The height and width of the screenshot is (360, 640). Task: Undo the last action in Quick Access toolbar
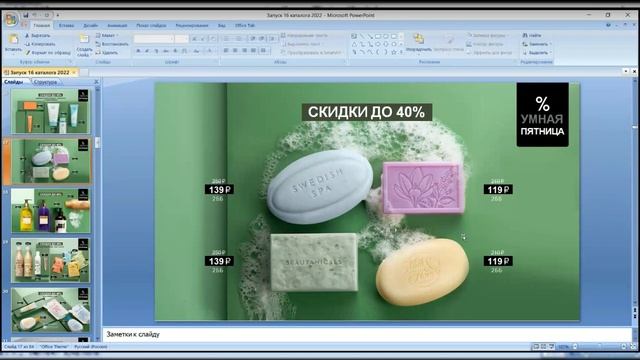(35, 15)
